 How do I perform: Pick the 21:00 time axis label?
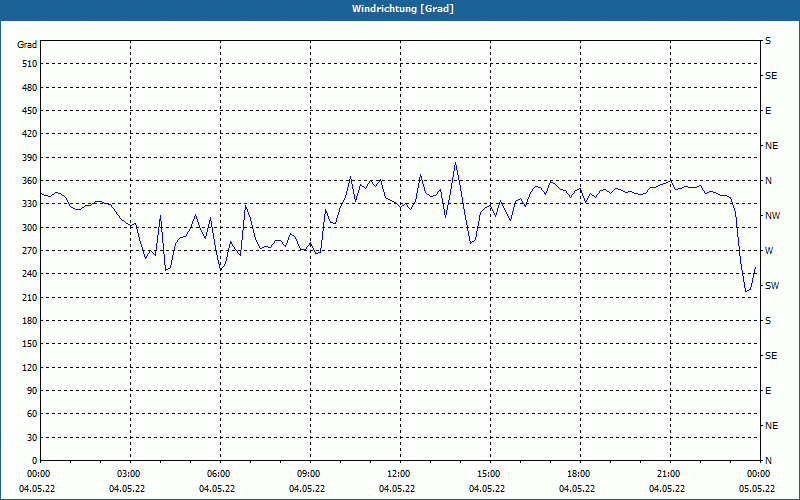[x=668, y=474]
